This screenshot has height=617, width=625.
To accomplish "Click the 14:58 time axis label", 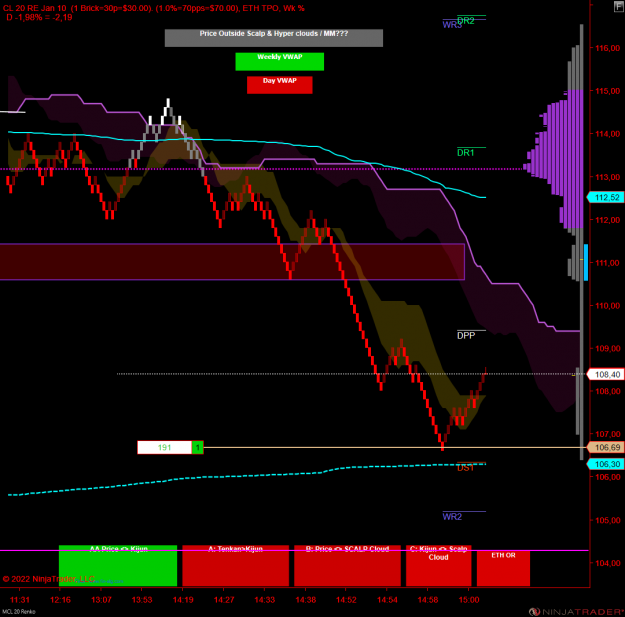I will 428,600.
